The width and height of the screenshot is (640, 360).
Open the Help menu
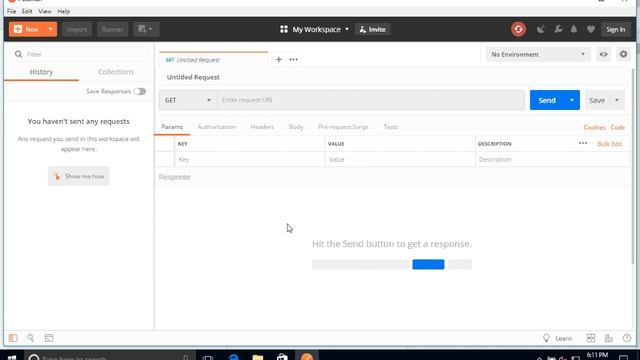click(x=63, y=11)
